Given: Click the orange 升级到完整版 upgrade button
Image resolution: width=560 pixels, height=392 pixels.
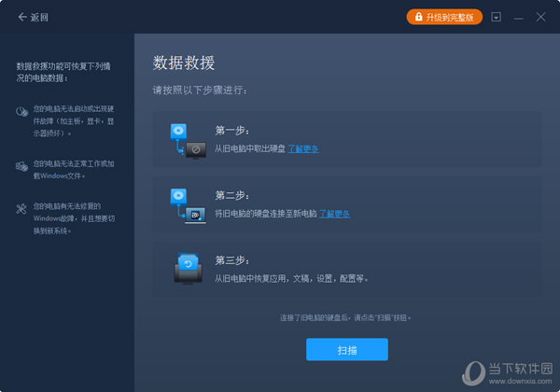Looking at the screenshot, I should point(444,17).
